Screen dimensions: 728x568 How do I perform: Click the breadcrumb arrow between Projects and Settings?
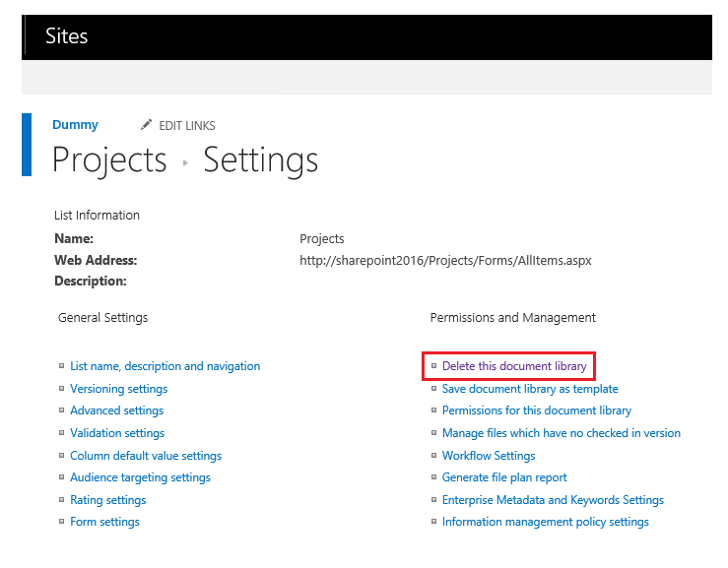coord(185,162)
